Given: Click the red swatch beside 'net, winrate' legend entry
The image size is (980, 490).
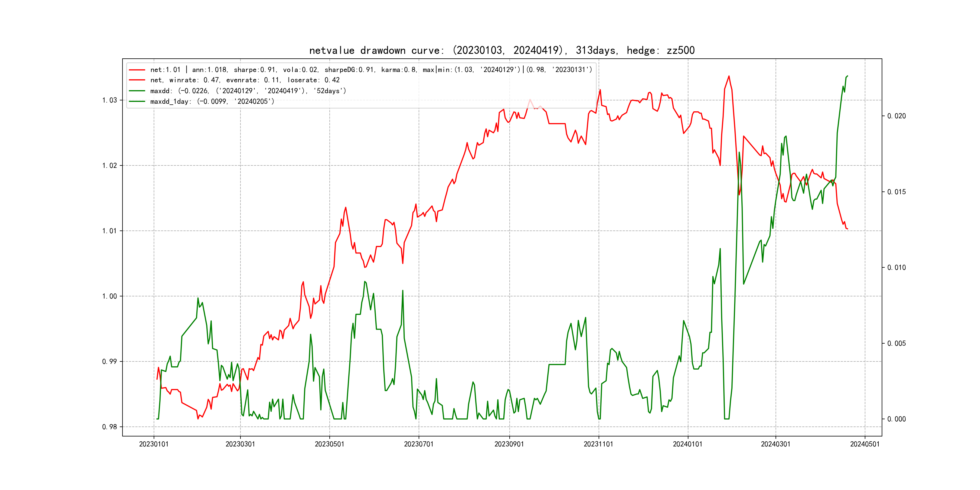Looking at the screenshot, I should pyautogui.click(x=137, y=80).
